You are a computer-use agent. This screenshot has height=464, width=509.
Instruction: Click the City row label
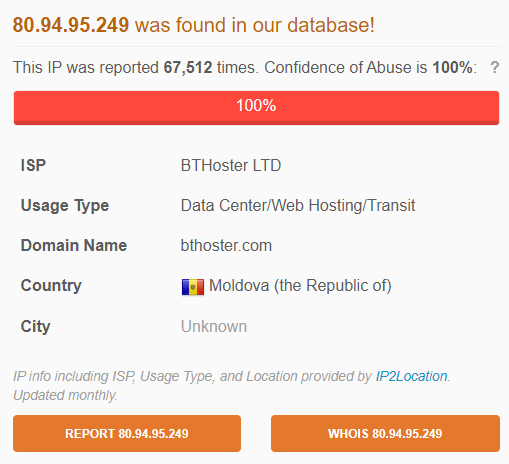[35, 327]
